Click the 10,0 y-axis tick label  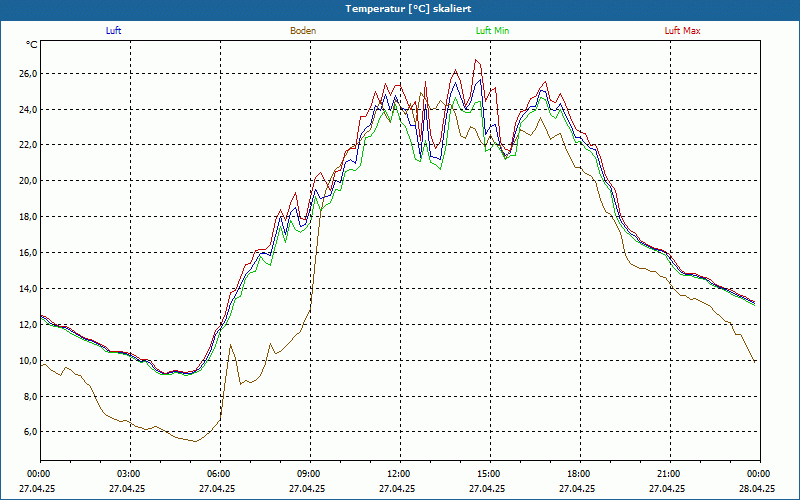click(27, 361)
